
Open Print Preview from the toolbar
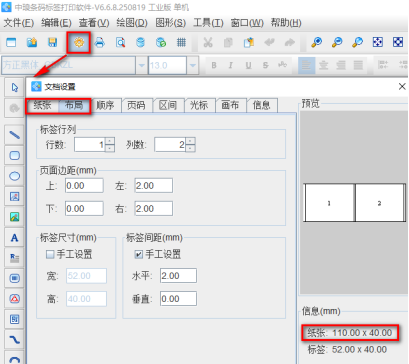pos(120,42)
